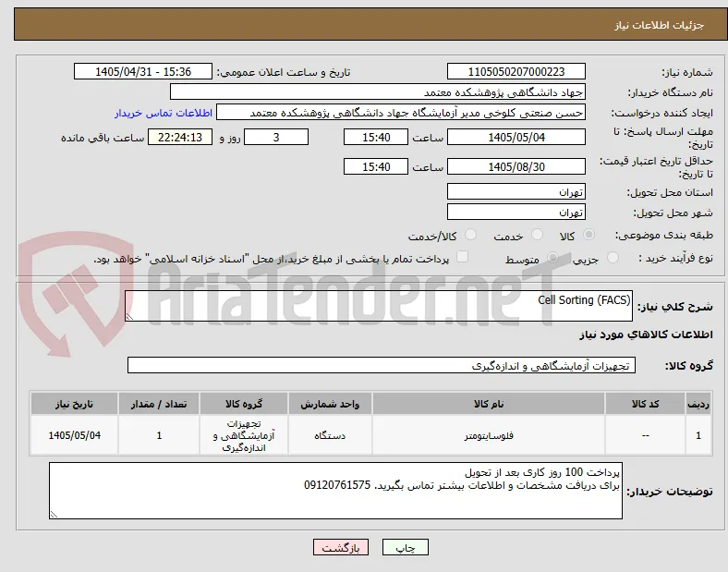Click the quantity cell showing 1
This screenshot has width=728, height=572.
pyautogui.click(x=159, y=435)
